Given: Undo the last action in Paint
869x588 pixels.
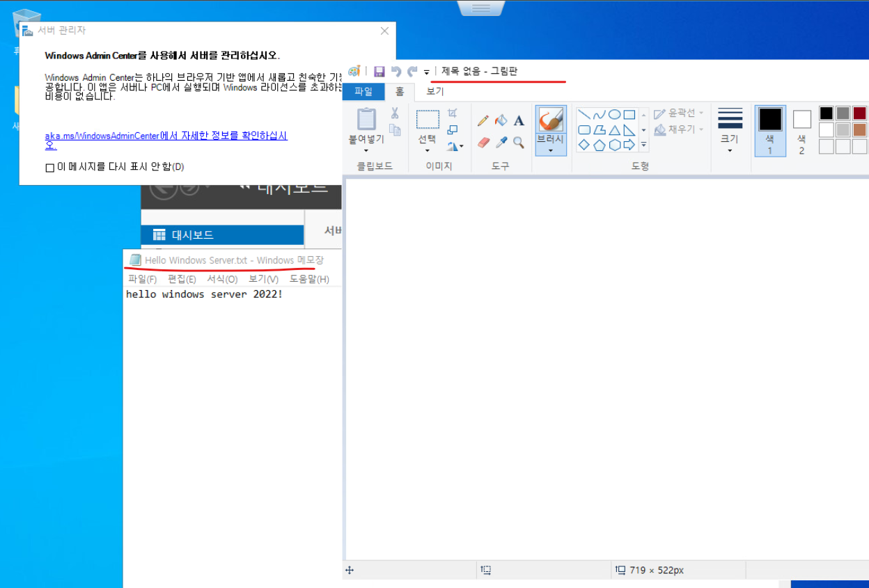Looking at the screenshot, I should click(x=396, y=71).
